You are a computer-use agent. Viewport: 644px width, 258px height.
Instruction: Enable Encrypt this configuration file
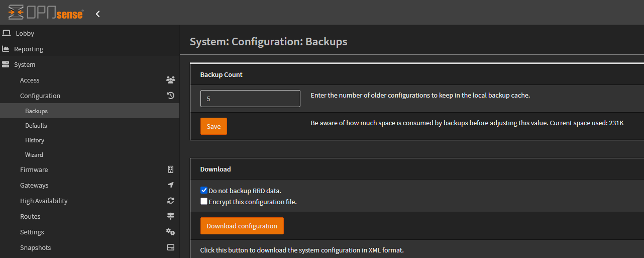204,202
